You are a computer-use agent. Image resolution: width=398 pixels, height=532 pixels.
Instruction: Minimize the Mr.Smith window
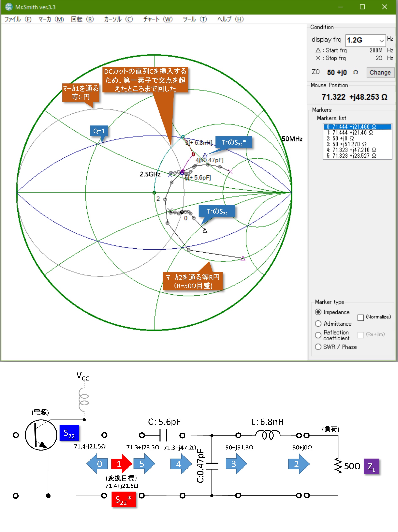pos(341,7)
